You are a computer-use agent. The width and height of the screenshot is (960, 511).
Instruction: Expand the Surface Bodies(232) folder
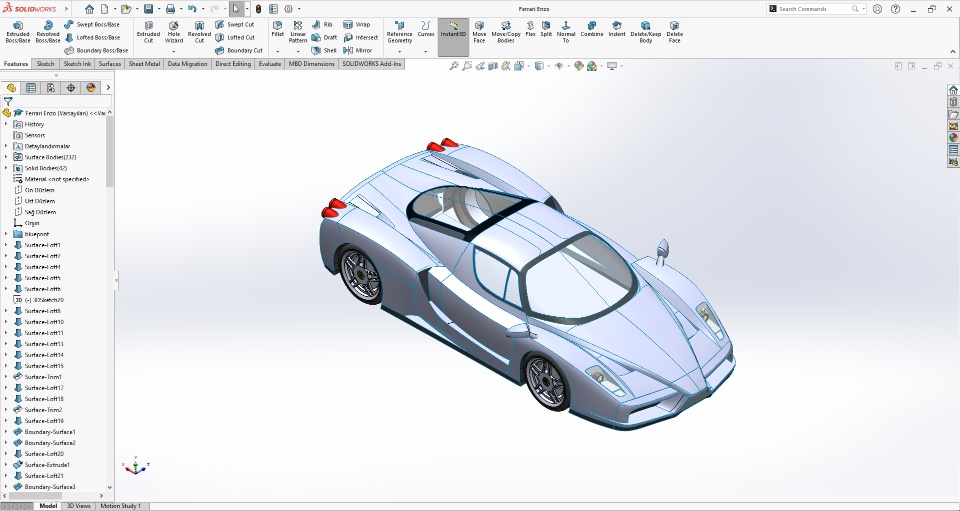6,157
